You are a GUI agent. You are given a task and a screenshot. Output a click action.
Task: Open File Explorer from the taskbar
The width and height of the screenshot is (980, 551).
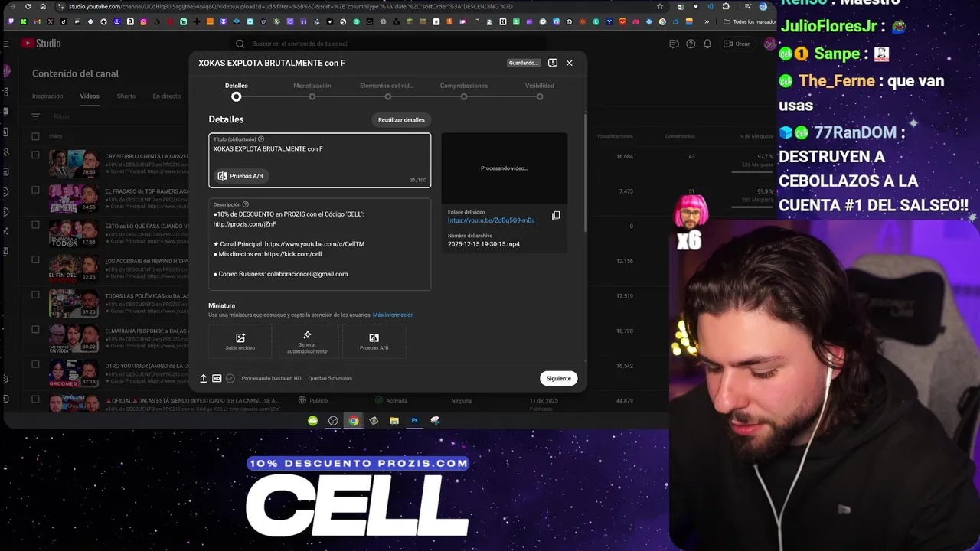click(394, 420)
